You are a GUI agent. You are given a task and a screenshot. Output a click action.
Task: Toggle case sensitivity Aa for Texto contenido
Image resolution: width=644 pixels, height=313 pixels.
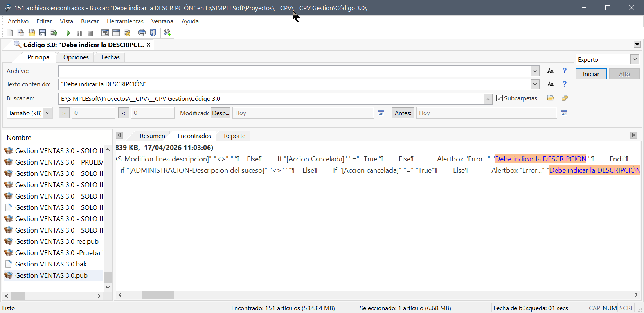pyautogui.click(x=550, y=84)
